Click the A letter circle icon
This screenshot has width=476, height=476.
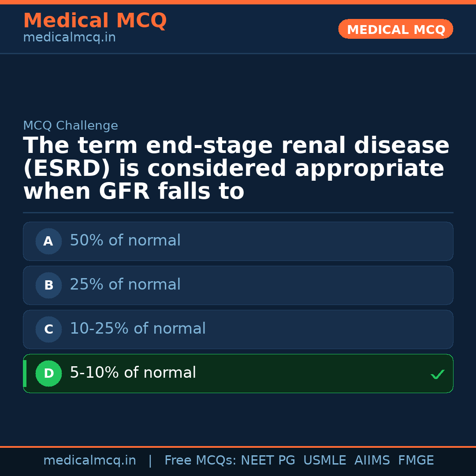(48, 241)
